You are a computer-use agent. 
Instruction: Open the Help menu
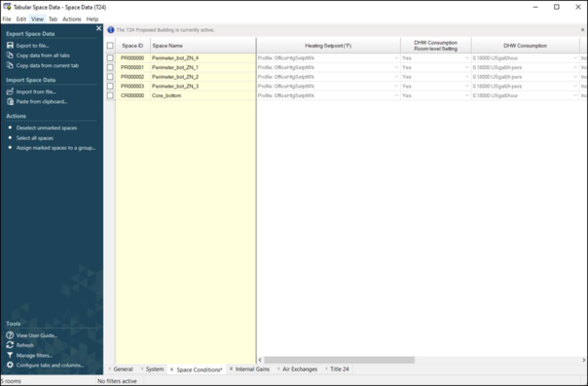point(92,19)
